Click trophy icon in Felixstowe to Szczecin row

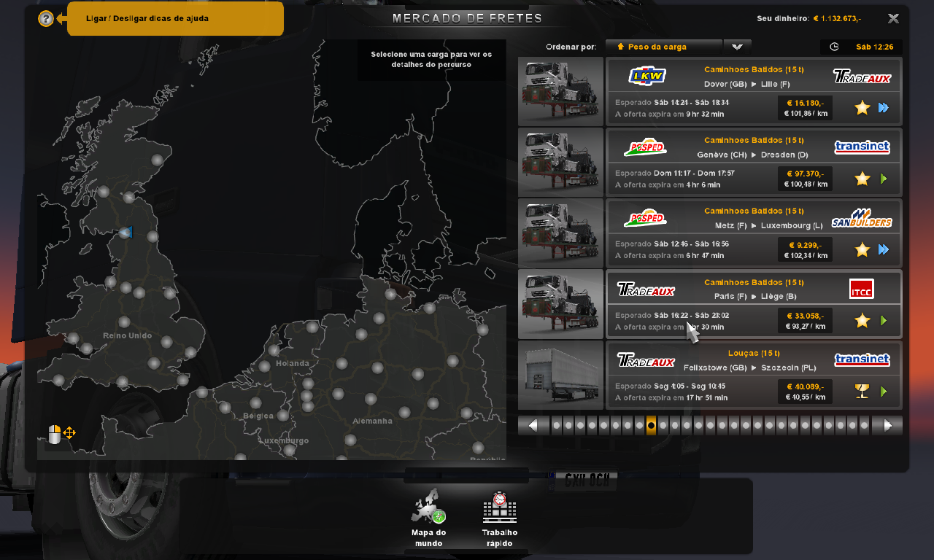coord(862,392)
